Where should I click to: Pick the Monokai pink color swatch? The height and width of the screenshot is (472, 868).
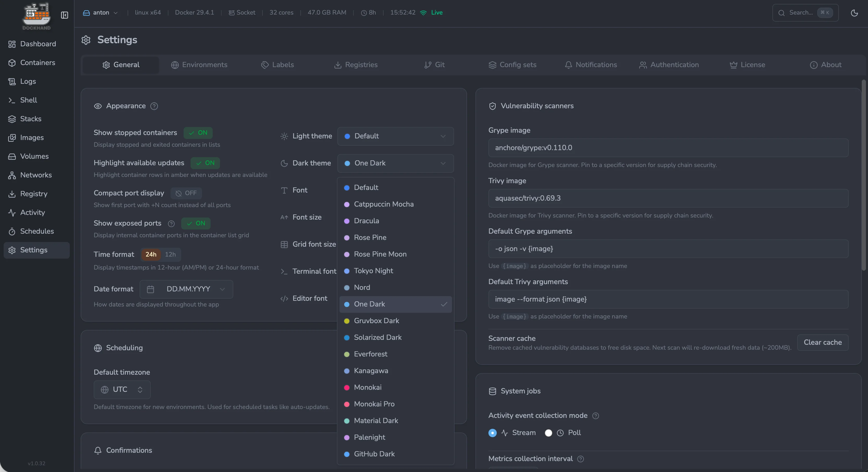click(x=346, y=387)
